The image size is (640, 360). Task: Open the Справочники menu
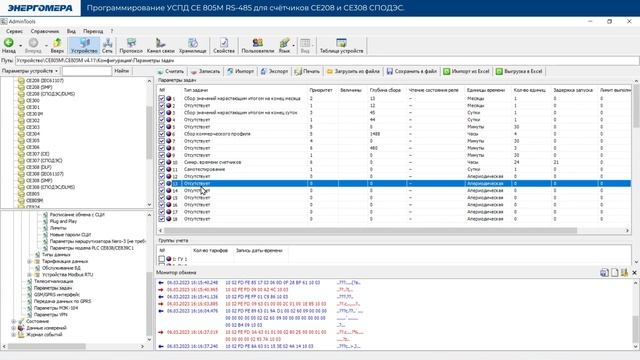tap(45, 31)
